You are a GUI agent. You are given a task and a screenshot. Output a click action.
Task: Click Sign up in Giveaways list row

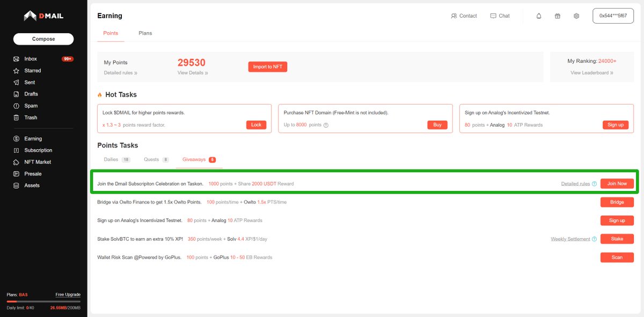tap(617, 220)
